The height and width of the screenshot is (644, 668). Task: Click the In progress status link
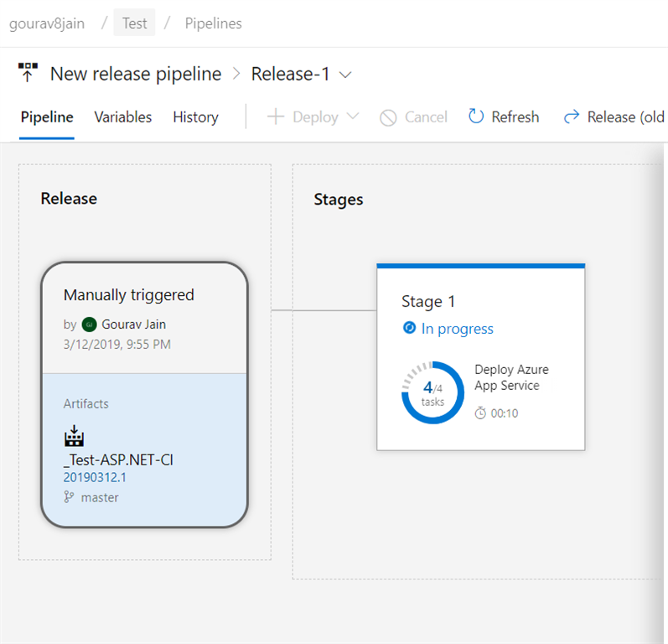(457, 329)
